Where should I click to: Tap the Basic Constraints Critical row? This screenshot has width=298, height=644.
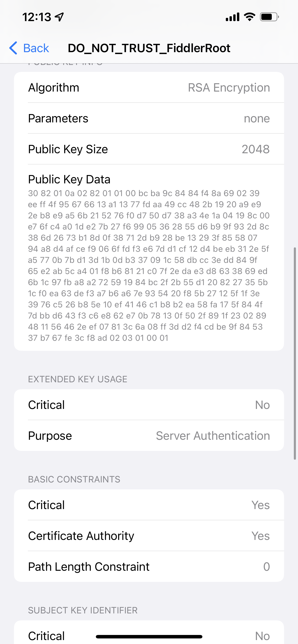(x=149, y=505)
